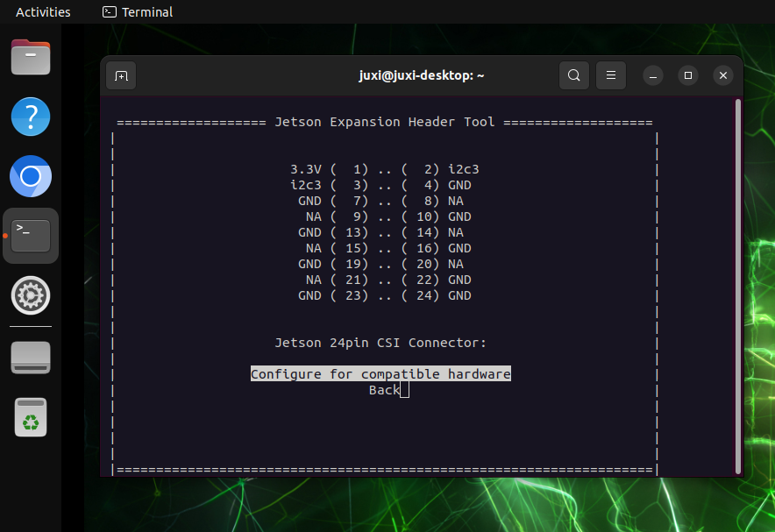Click NA label at pin 9
Image resolution: width=775 pixels, height=532 pixels.
point(313,216)
